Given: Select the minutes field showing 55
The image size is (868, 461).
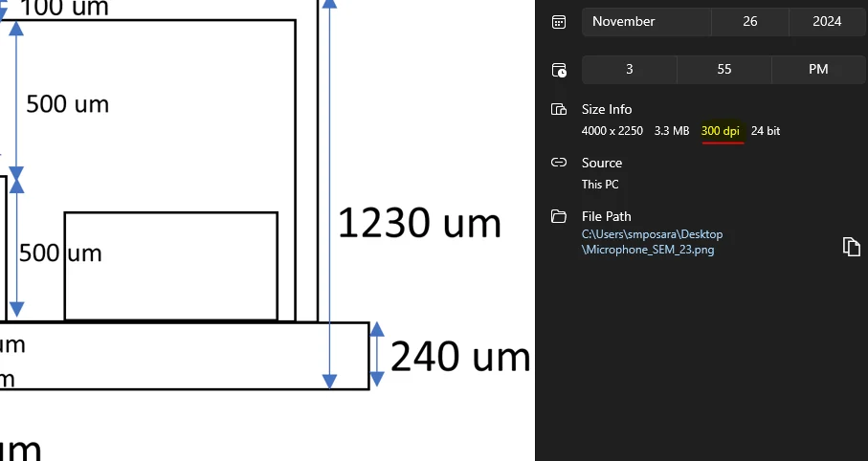Looking at the screenshot, I should [x=724, y=69].
